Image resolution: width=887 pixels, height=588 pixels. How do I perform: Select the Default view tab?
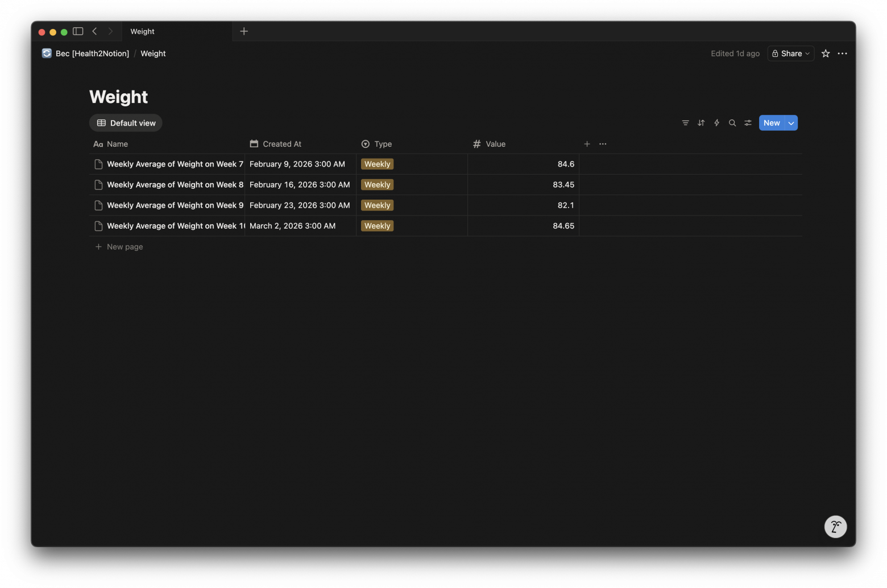[x=126, y=123]
